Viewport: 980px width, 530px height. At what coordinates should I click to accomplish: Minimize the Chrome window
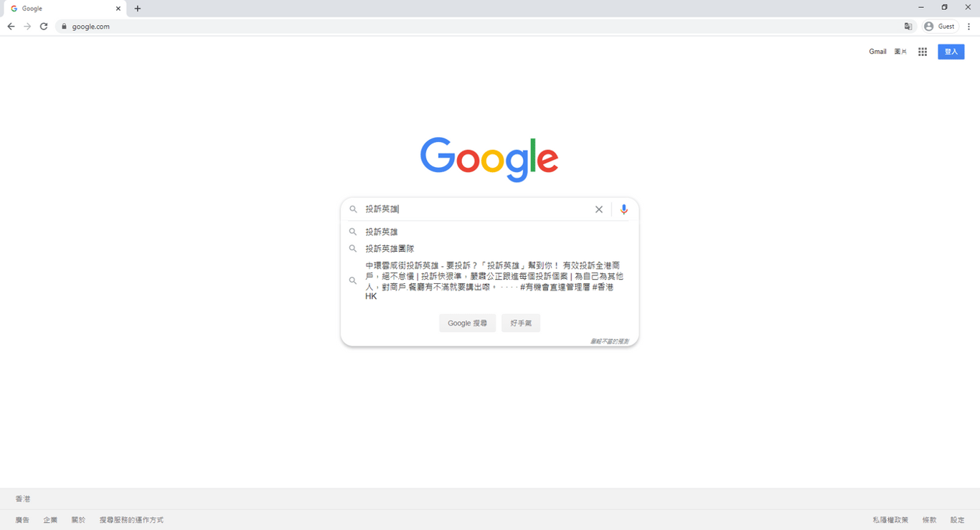pos(921,7)
